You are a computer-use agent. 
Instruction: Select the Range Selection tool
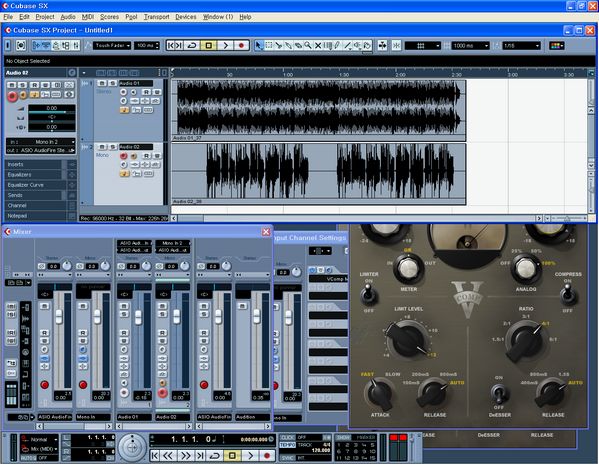click(269, 45)
